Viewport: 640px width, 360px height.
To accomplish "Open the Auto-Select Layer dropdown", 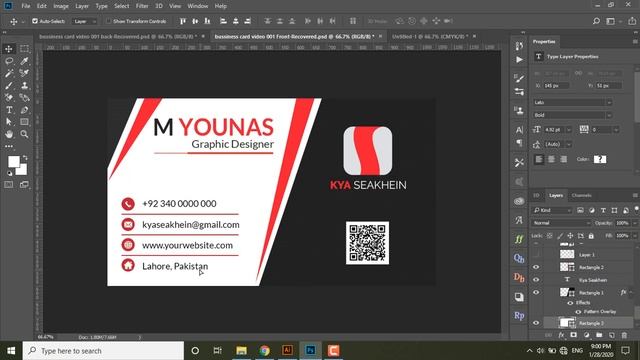I will coord(85,21).
